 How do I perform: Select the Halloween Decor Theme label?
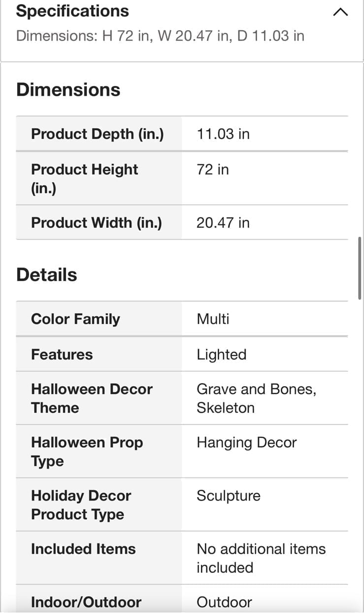(x=92, y=398)
